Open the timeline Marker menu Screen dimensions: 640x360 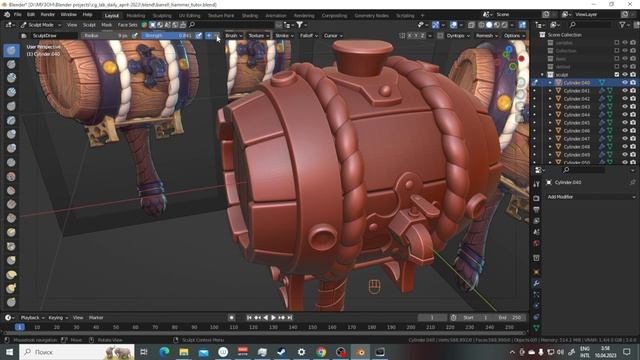pos(96,318)
